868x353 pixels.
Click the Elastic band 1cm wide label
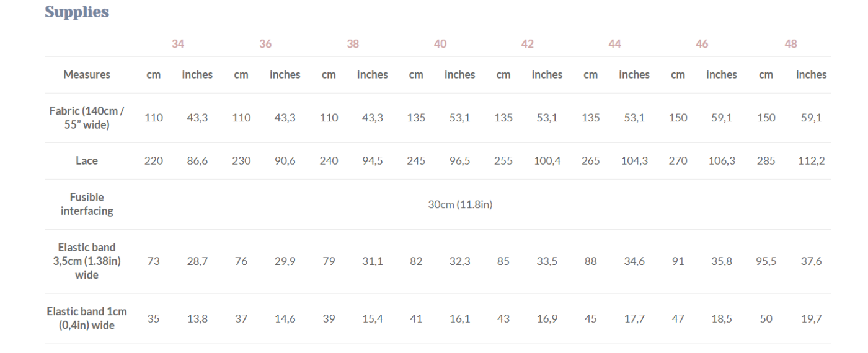[x=87, y=318]
